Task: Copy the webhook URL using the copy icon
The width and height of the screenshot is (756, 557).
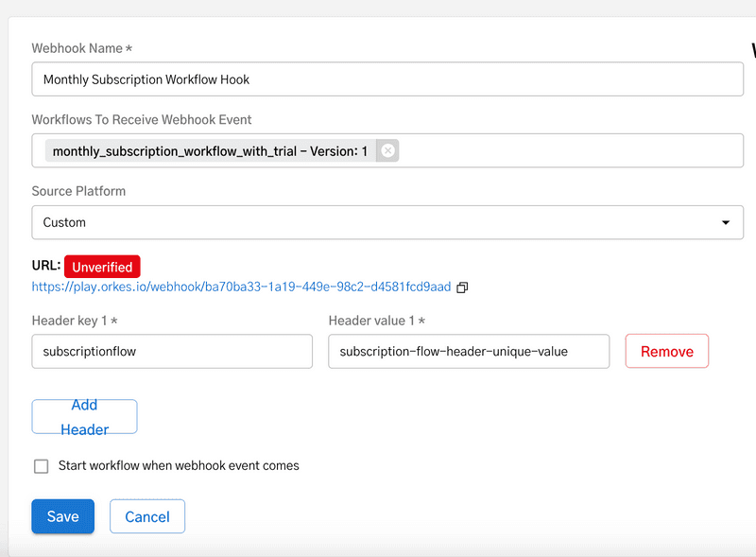Action: point(462,287)
